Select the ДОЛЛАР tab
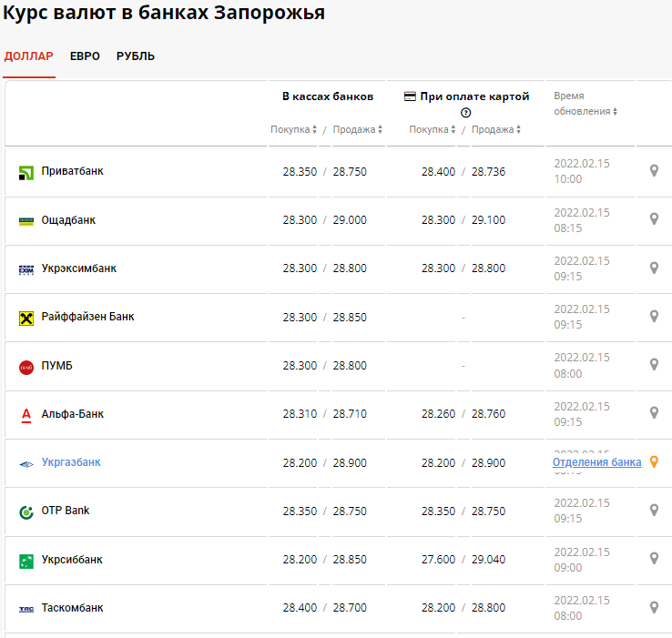The height and width of the screenshot is (638, 672). click(29, 56)
